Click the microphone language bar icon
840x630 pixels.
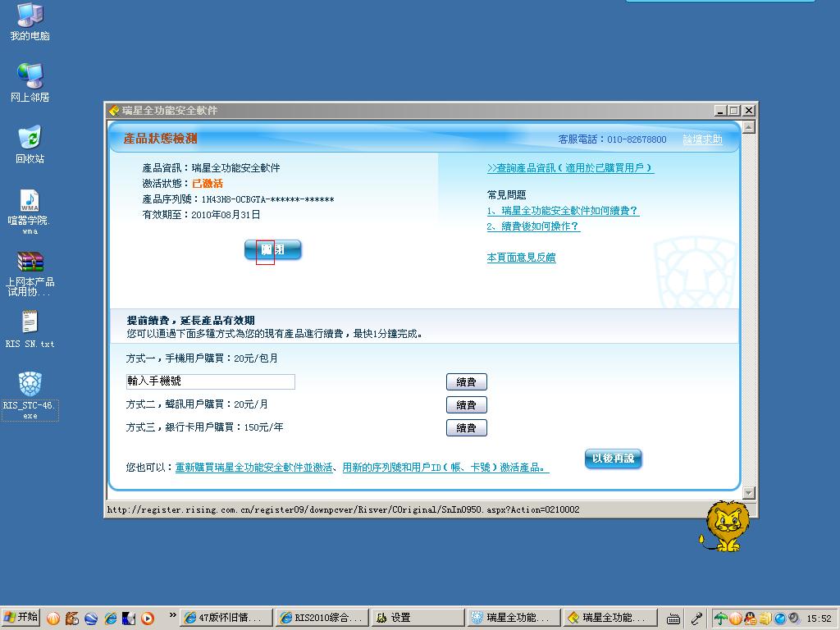[696, 619]
